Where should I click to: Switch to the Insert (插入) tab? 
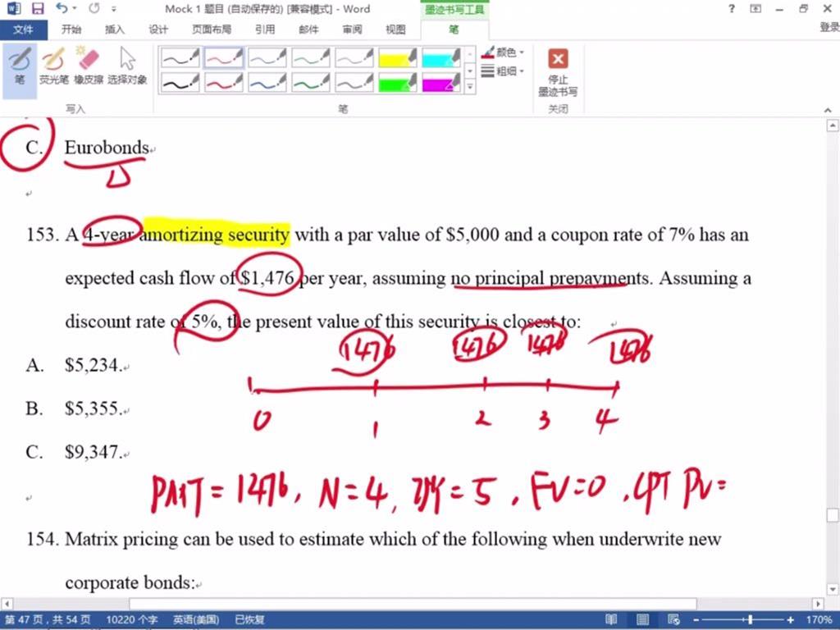click(114, 30)
